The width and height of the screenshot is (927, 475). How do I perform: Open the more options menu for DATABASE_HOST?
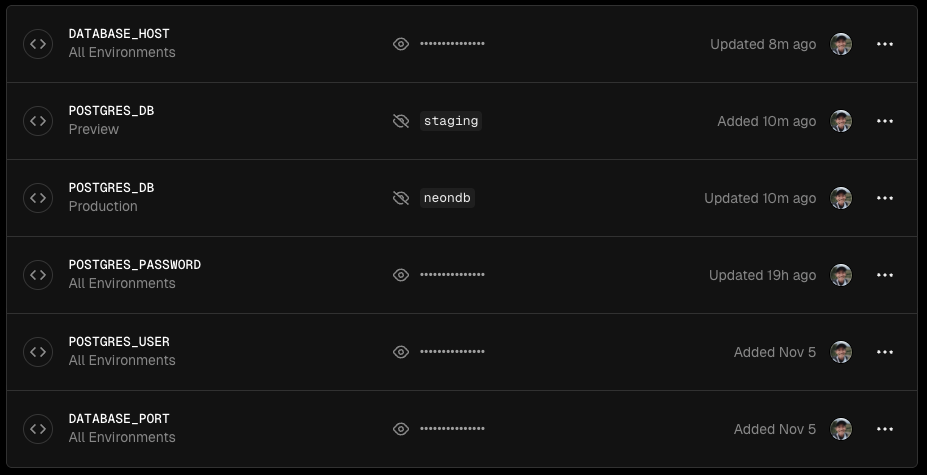pos(884,44)
